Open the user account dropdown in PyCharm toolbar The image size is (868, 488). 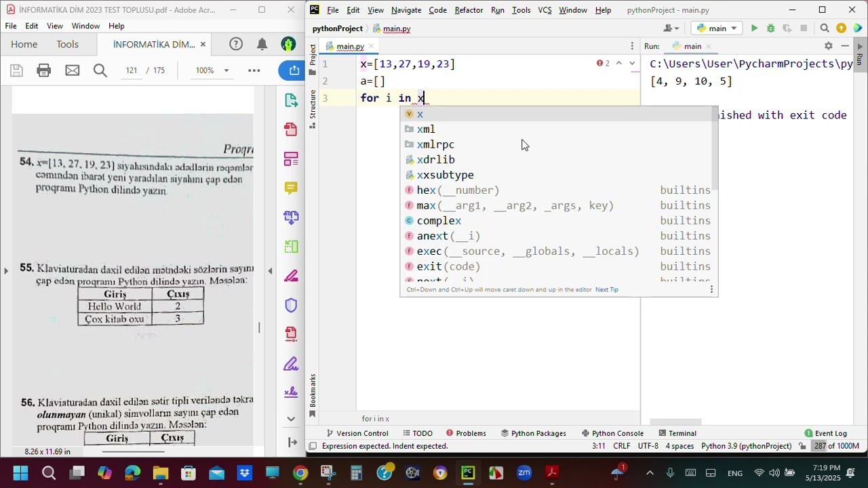(x=671, y=28)
